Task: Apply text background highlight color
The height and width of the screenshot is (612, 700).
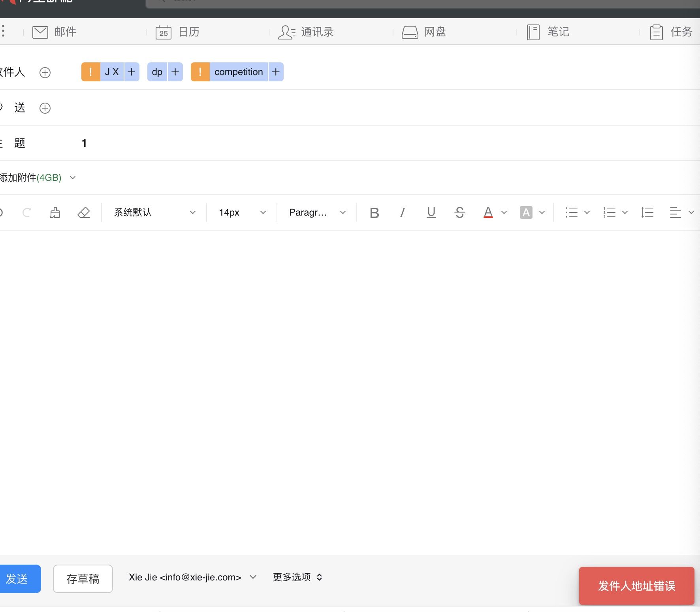Action: (x=526, y=213)
